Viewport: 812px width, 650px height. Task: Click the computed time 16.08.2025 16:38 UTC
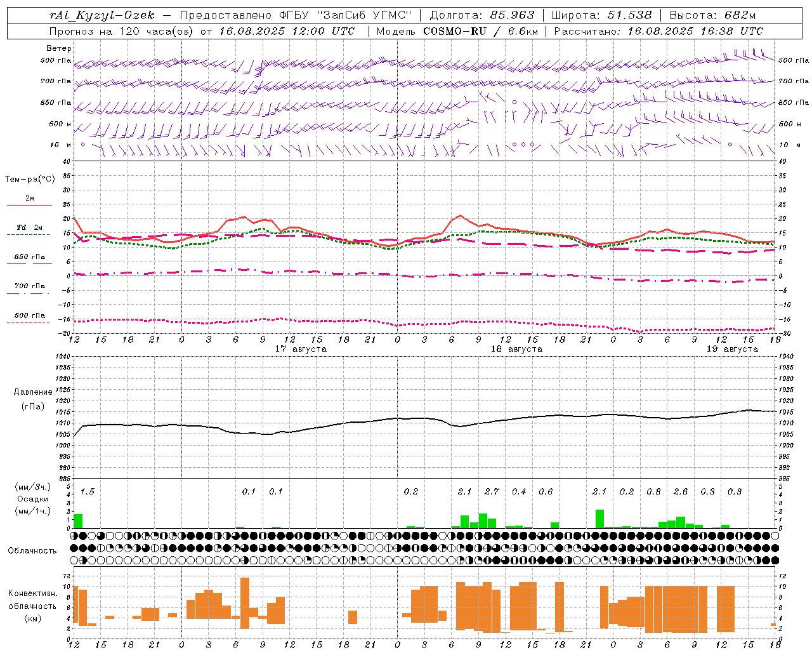(x=695, y=31)
